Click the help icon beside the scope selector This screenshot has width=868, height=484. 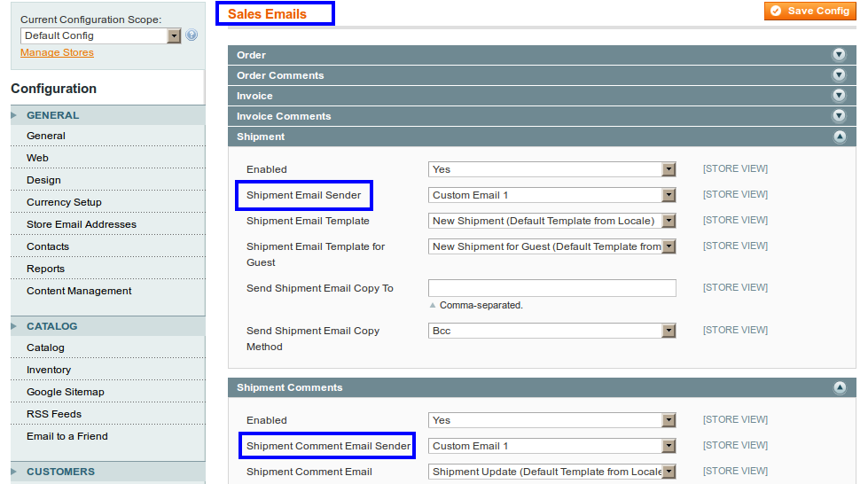pyautogui.click(x=192, y=35)
